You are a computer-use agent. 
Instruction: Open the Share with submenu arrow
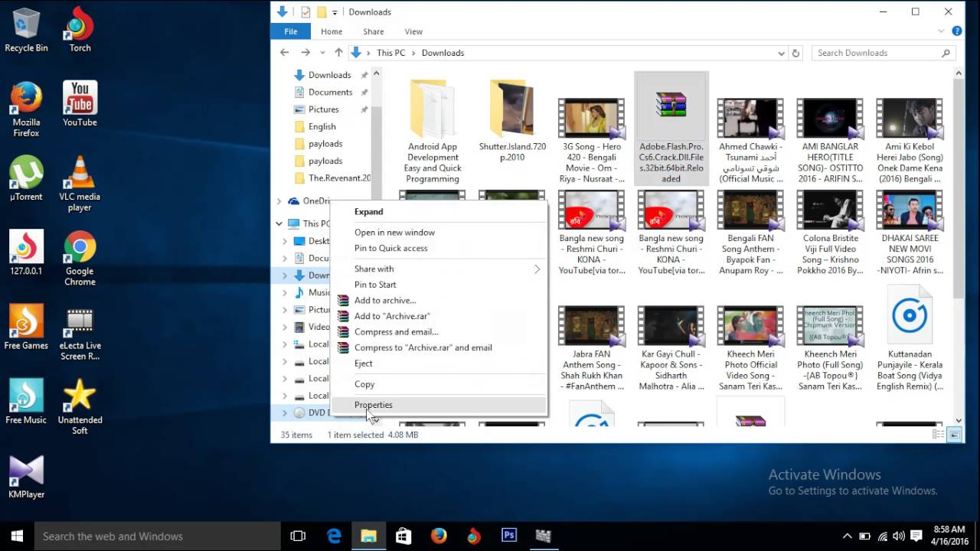click(x=537, y=269)
